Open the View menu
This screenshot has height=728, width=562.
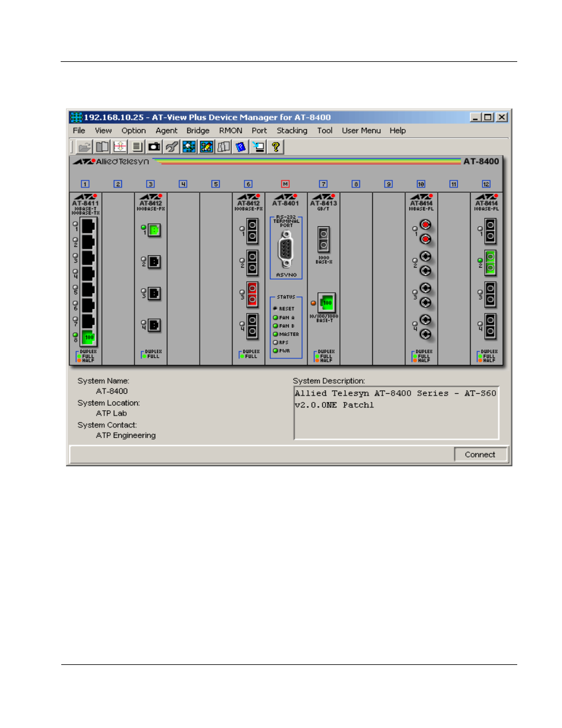103,131
